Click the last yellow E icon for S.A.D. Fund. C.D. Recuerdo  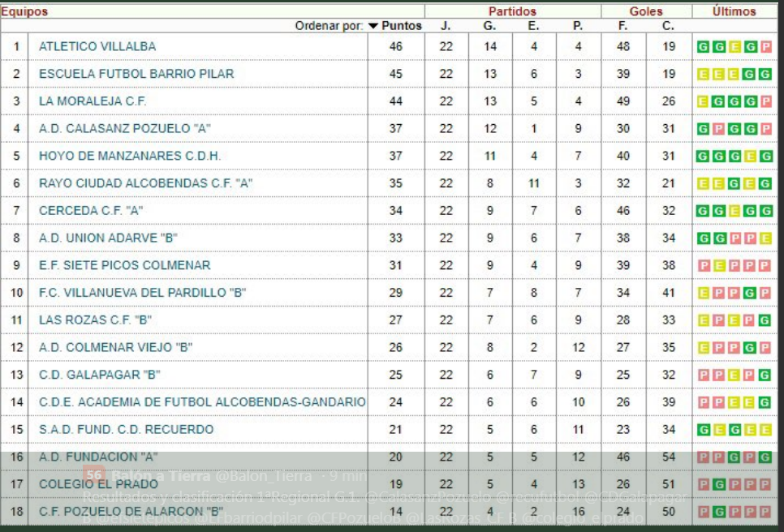coord(765,430)
